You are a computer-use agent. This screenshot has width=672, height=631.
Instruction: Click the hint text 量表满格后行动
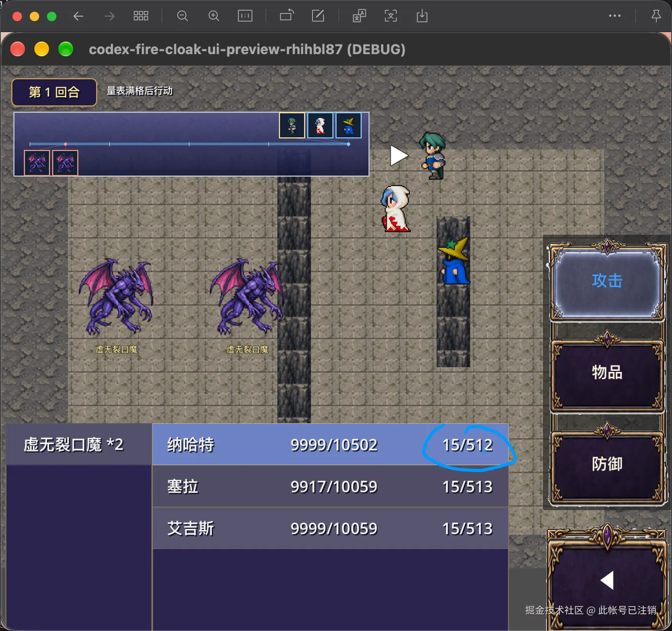tap(140, 91)
